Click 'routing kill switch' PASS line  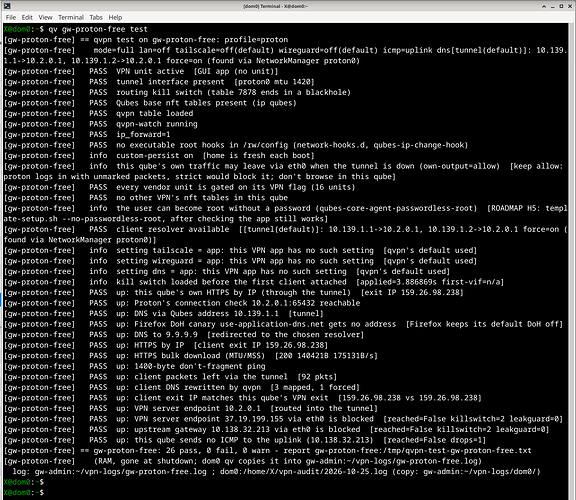[177, 92]
